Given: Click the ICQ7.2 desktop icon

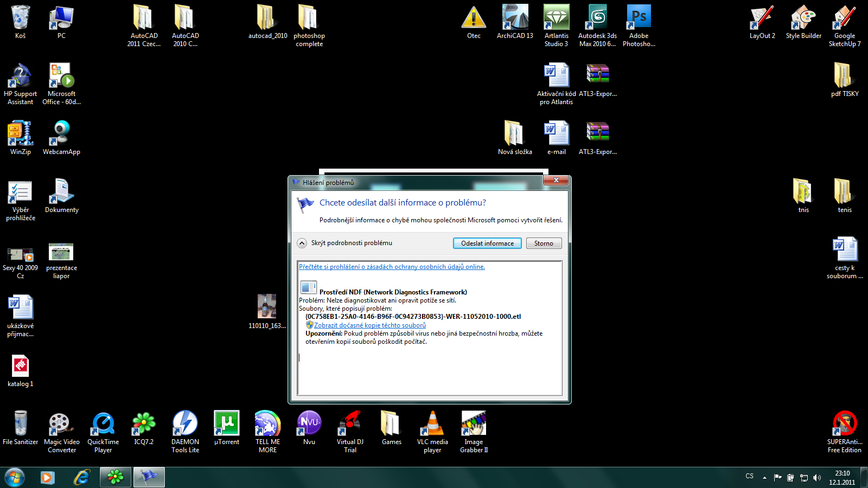Looking at the screenshot, I should (144, 428).
